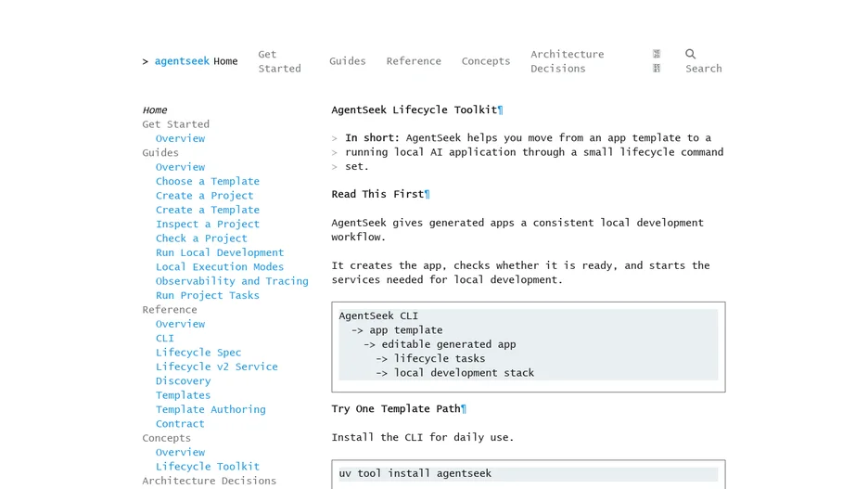The width and height of the screenshot is (868, 489).
Task: Click the 'Reference' sidebar section heading
Action: click(170, 310)
